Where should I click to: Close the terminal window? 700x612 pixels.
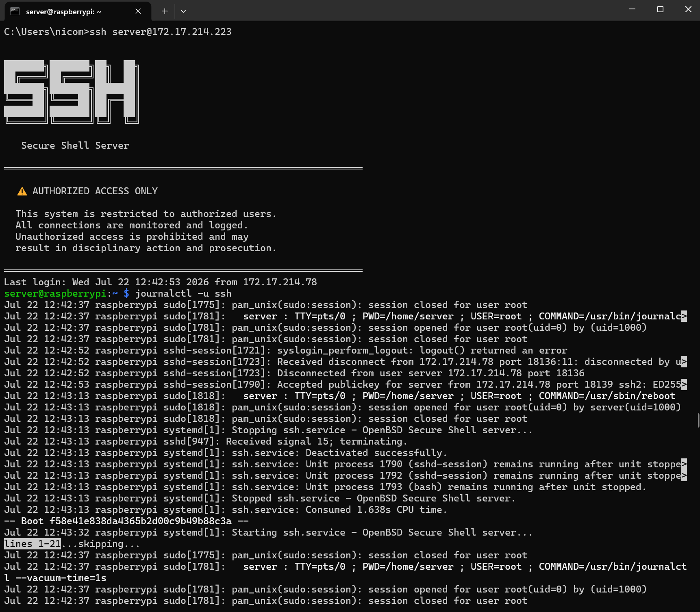tap(688, 9)
